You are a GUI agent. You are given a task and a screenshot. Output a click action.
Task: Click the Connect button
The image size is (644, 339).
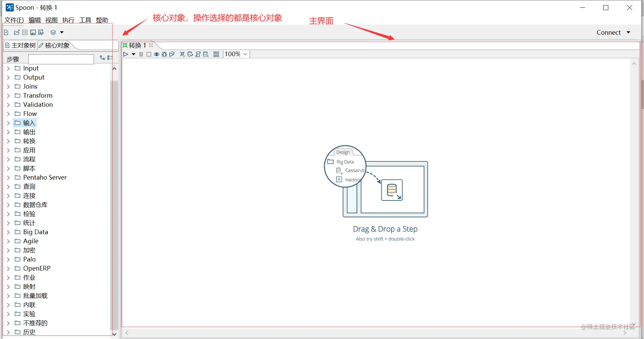click(609, 32)
